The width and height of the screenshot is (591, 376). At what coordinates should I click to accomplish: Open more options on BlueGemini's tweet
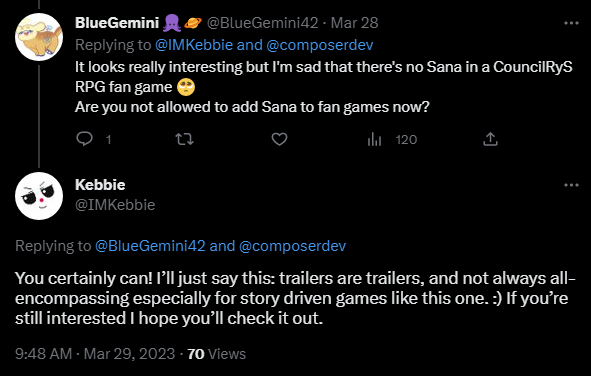point(571,23)
